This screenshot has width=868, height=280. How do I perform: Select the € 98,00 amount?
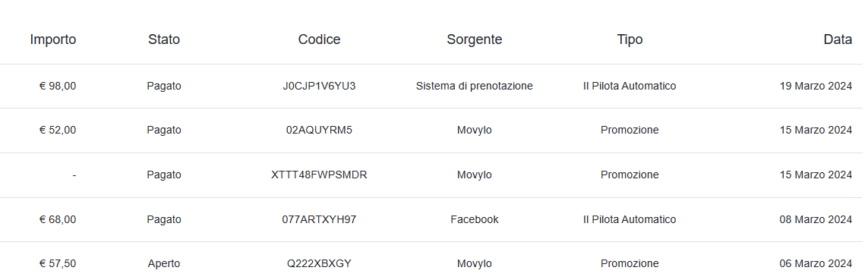58,86
